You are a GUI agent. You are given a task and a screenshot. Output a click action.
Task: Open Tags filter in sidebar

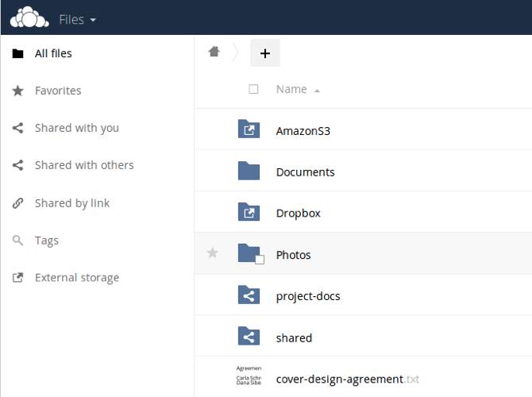tap(47, 241)
